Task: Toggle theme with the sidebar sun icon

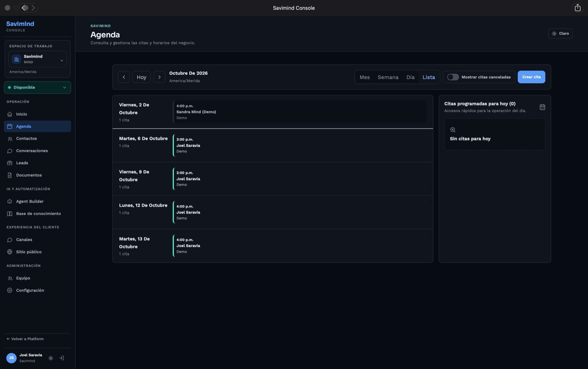Action: tap(51, 358)
